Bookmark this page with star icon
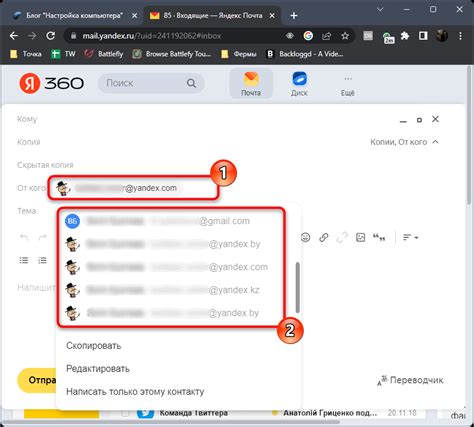The width and height of the screenshot is (474, 427). click(x=345, y=36)
